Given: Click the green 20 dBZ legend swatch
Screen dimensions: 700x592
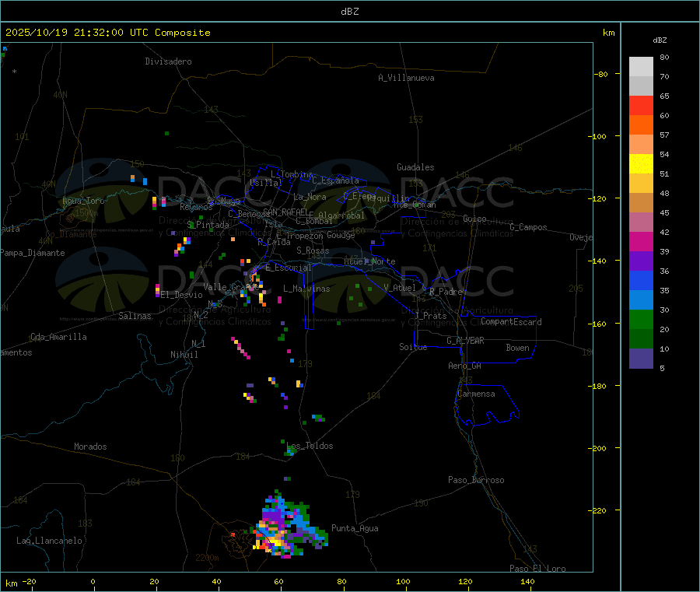Looking at the screenshot, I should click(x=641, y=319).
